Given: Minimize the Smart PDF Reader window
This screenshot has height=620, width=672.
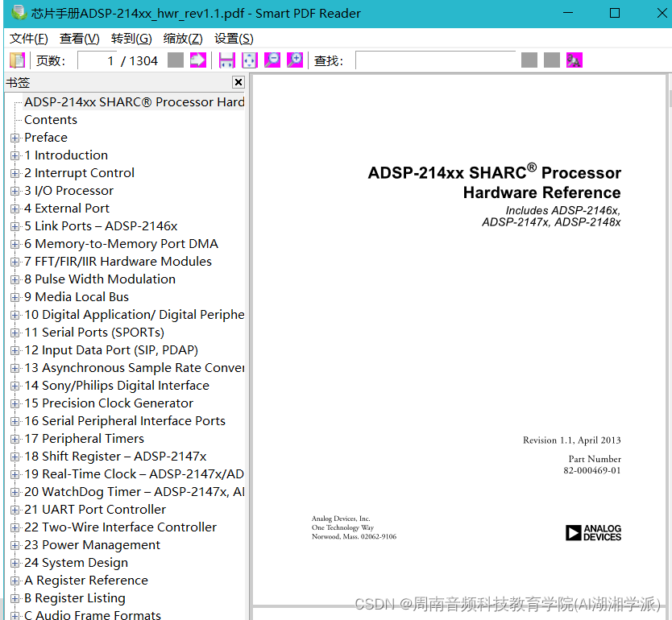Looking at the screenshot, I should (x=568, y=13).
